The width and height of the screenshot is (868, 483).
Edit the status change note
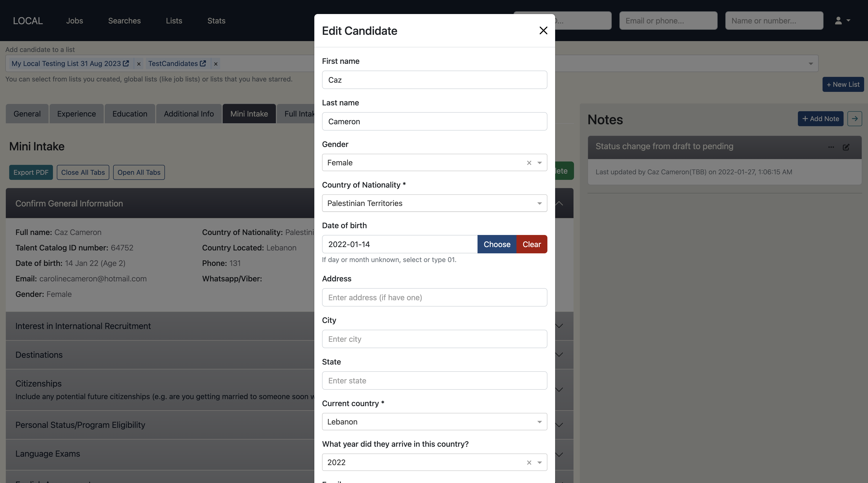[x=846, y=147]
